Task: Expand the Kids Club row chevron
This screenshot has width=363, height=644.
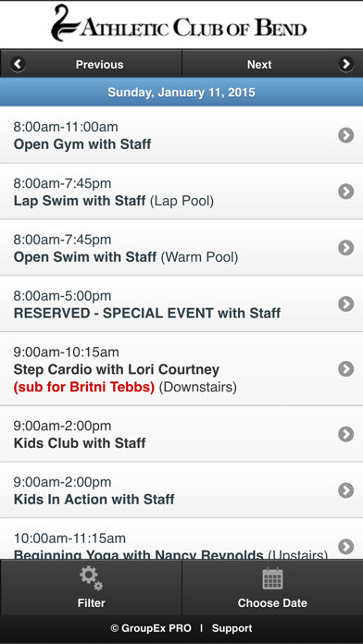Action: (x=345, y=434)
